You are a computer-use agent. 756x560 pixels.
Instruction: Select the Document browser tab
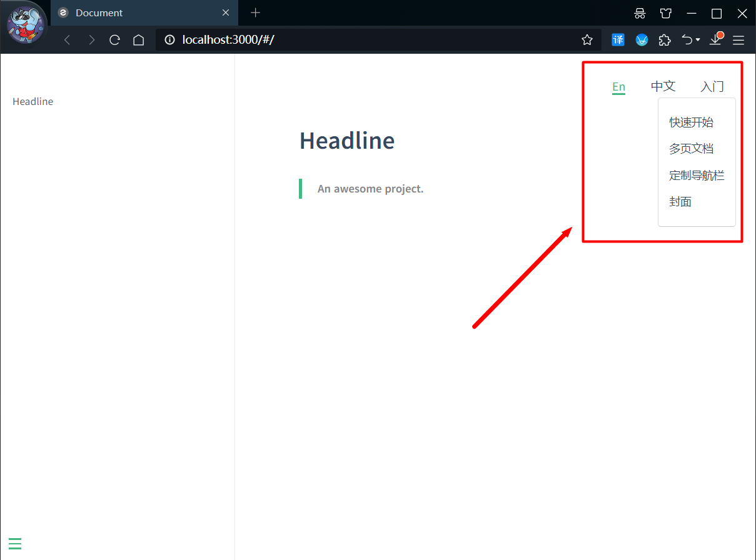(144, 12)
